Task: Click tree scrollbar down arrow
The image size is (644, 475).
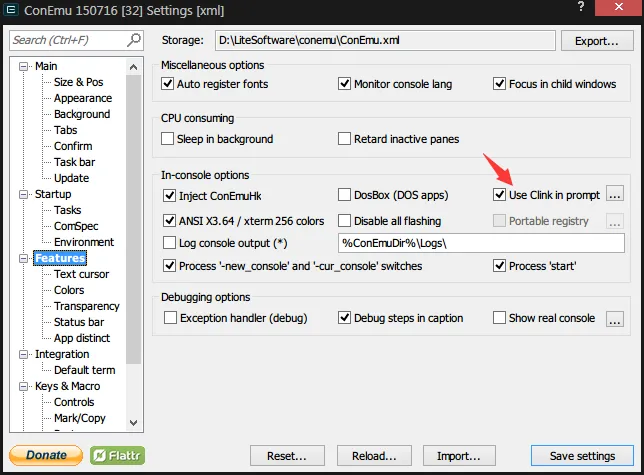Action: pos(133,422)
